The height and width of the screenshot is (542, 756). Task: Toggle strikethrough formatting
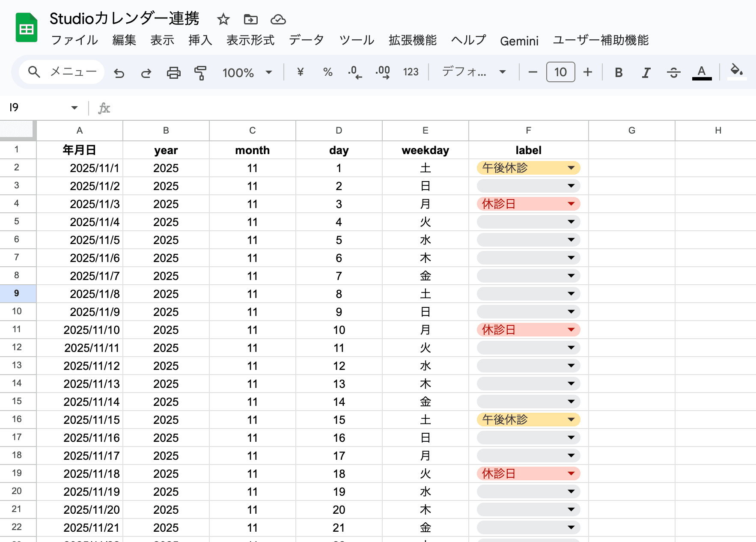[673, 72]
